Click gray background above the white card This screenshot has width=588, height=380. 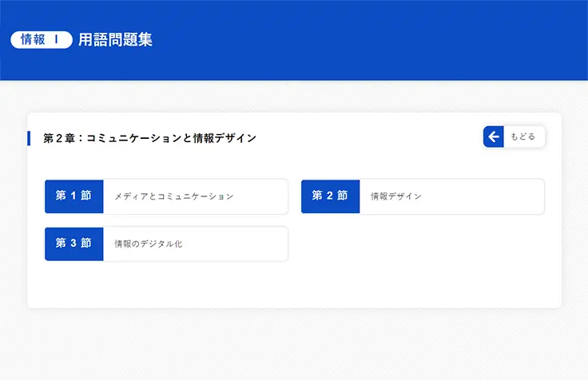294,96
